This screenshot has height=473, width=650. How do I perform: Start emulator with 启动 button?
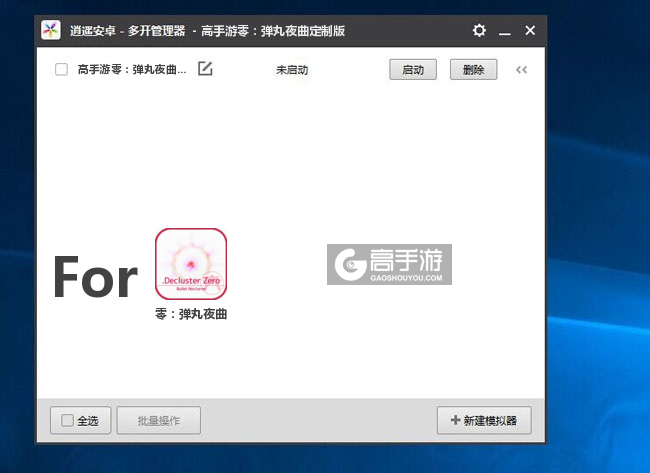413,69
